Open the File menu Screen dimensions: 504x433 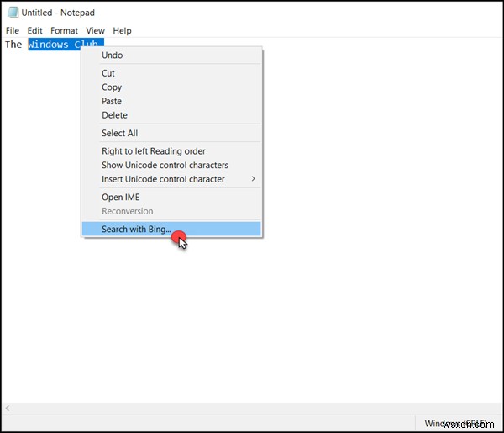tap(13, 30)
